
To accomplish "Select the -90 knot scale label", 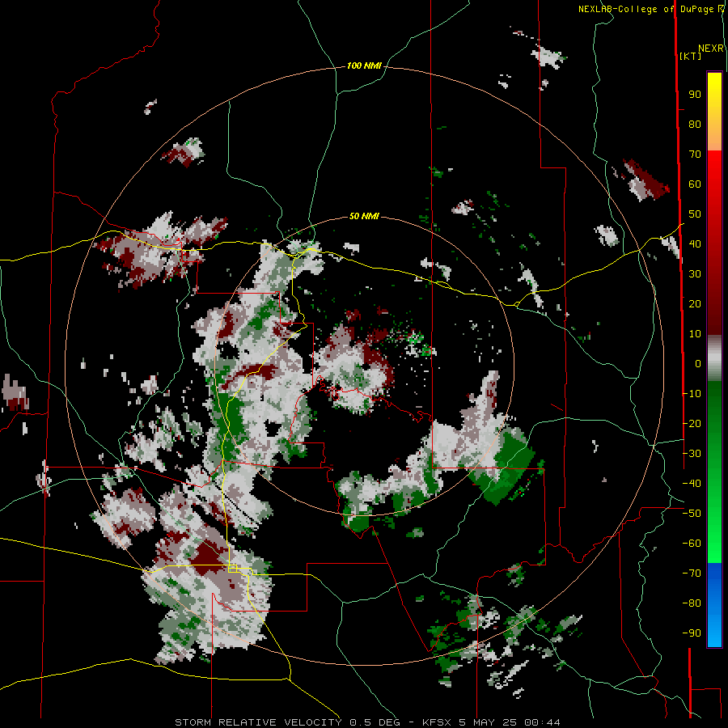I will click(692, 633).
